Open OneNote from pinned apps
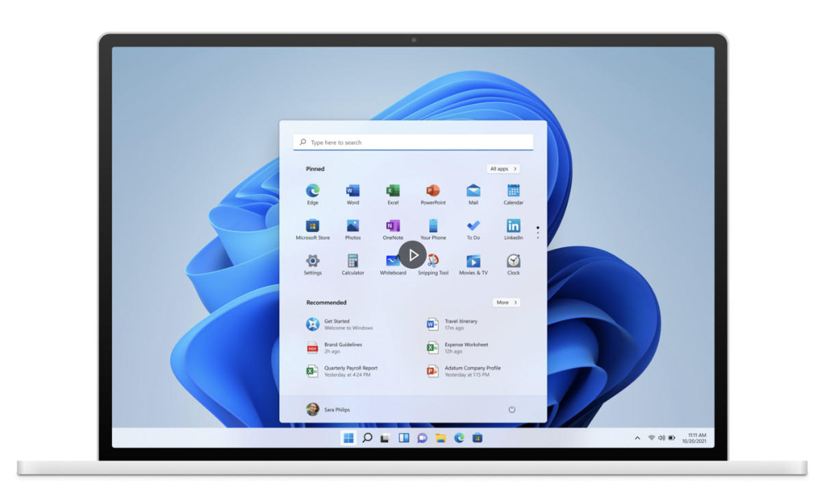 [x=393, y=229]
